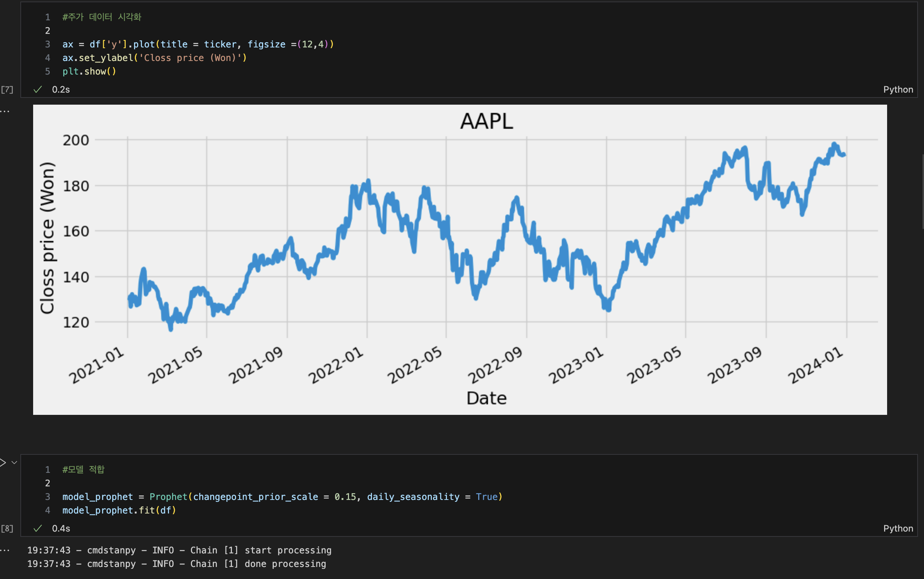
Task: Place cursor on 'plt.show()' line
Action: click(89, 72)
